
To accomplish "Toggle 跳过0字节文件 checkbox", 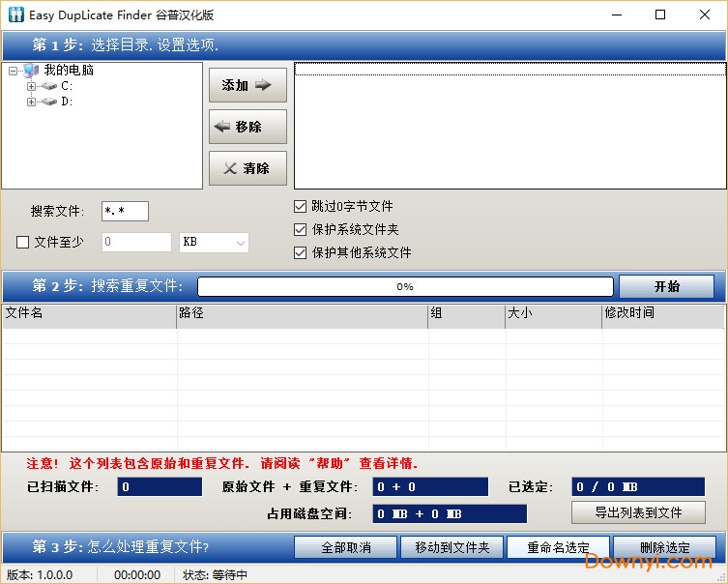I will (301, 206).
